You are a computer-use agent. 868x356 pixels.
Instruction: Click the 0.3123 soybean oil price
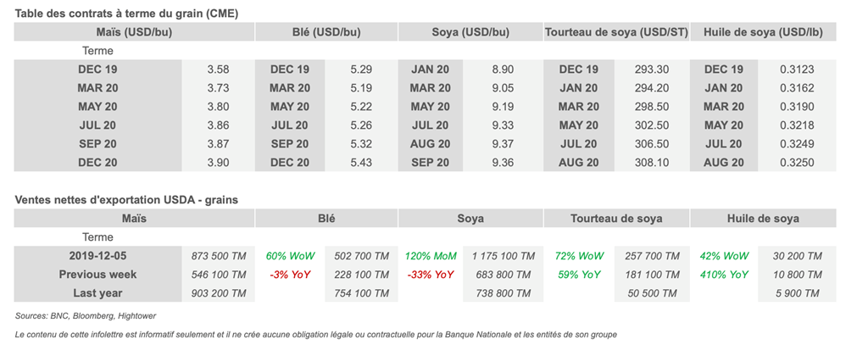click(x=798, y=70)
